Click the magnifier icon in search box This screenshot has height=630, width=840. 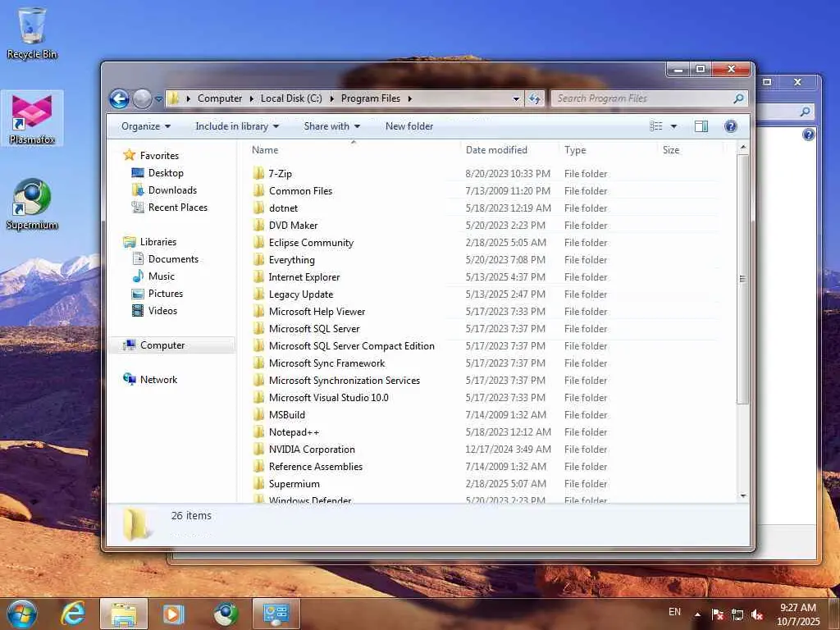tap(739, 98)
